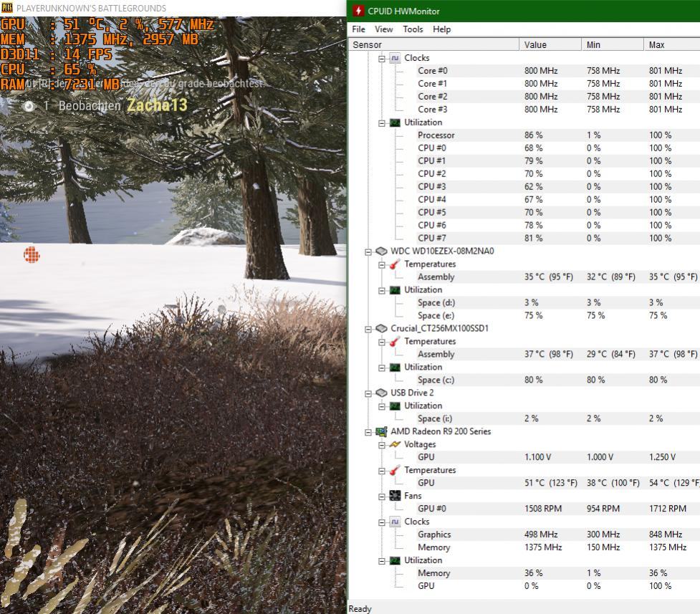Click the USB Drive 2 Utilization icon
Viewport: 700px width, 614px height.
[395, 406]
